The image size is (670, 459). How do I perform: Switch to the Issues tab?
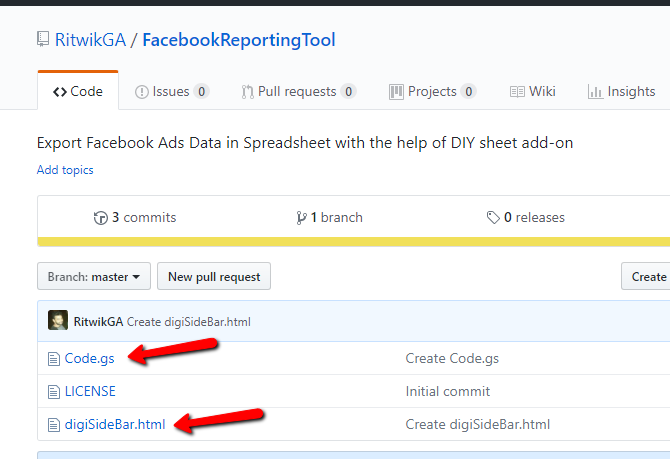[172, 91]
